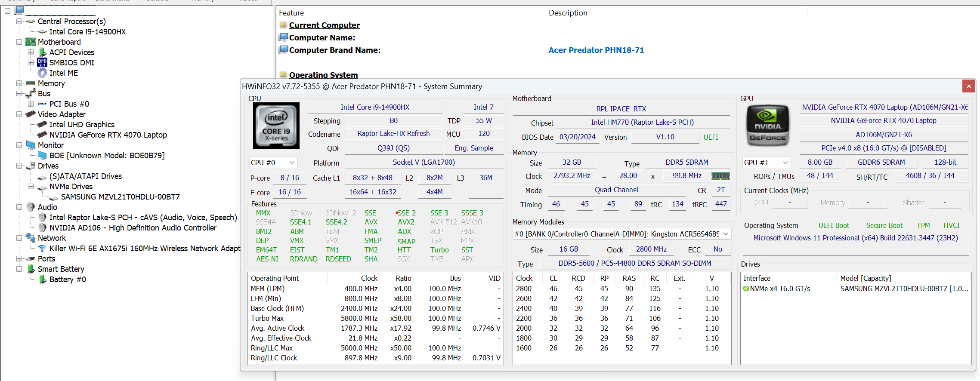Click the Base Clock (HFM) row
Image resolution: width=980 pixels, height=381 pixels.
(375, 308)
